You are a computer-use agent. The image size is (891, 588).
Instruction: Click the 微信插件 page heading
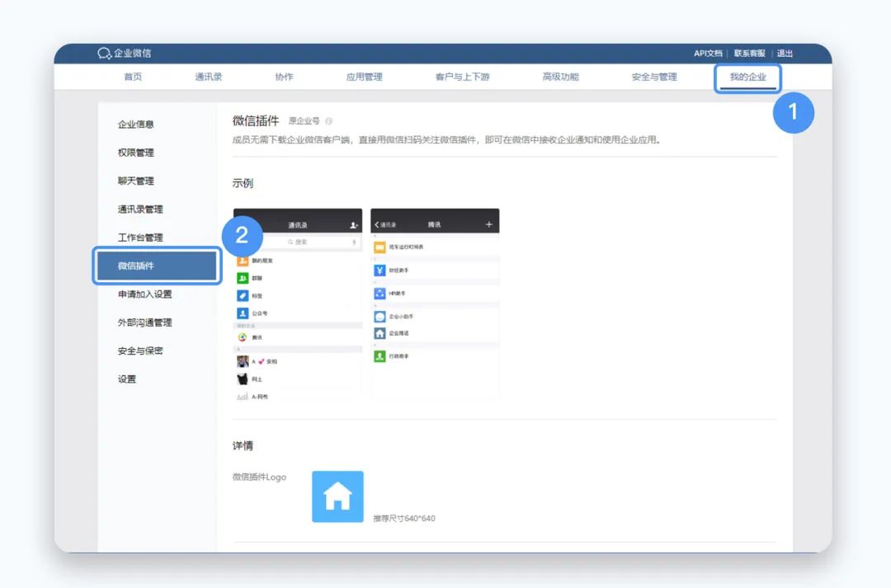(x=256, y=121)
